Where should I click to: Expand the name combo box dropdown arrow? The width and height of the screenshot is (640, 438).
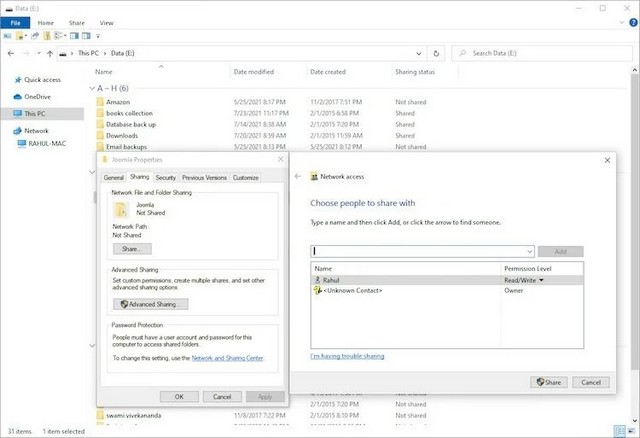coord(528,251)
